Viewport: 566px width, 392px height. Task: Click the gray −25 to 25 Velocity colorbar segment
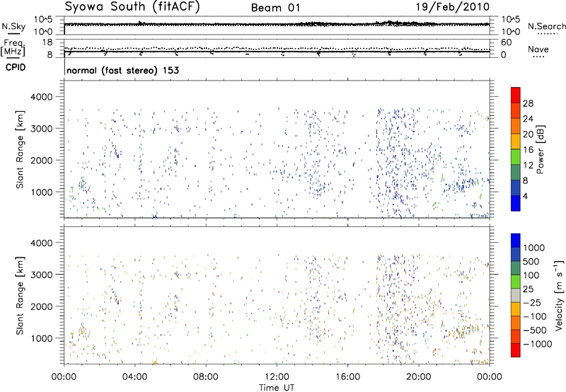516,296
